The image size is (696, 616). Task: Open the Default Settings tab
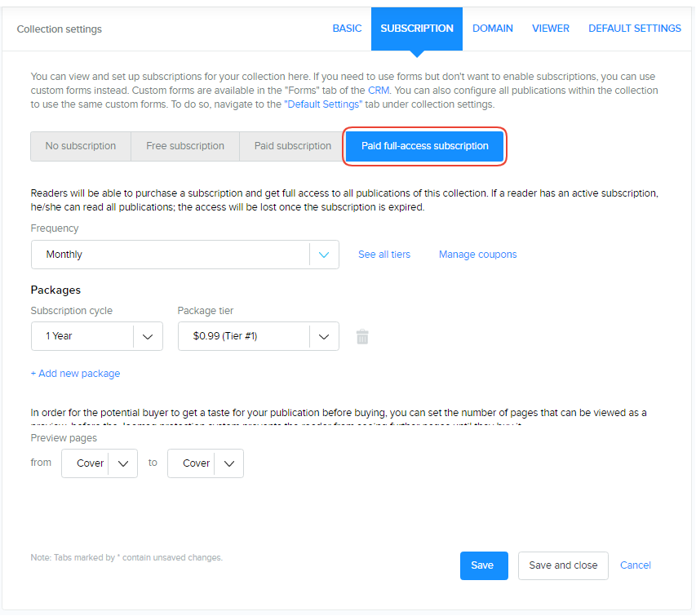pyautogui.click(x=635, y=29)
